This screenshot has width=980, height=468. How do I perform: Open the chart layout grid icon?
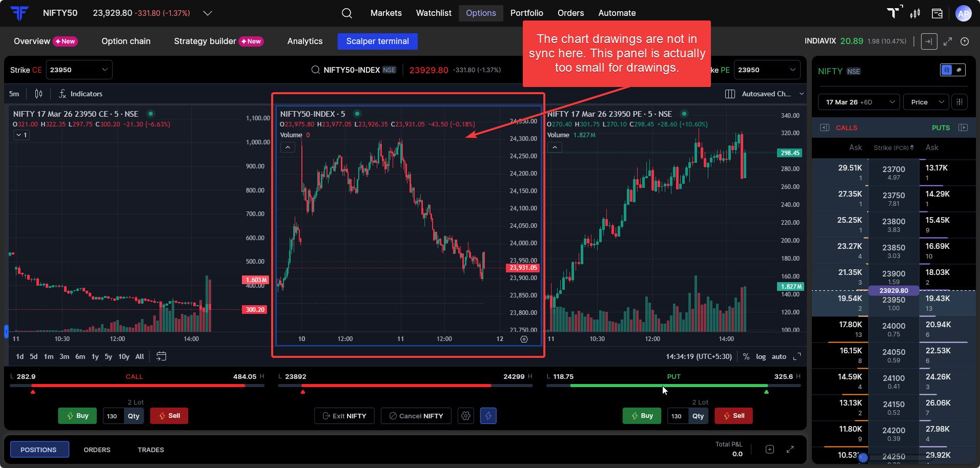[730, 94]
